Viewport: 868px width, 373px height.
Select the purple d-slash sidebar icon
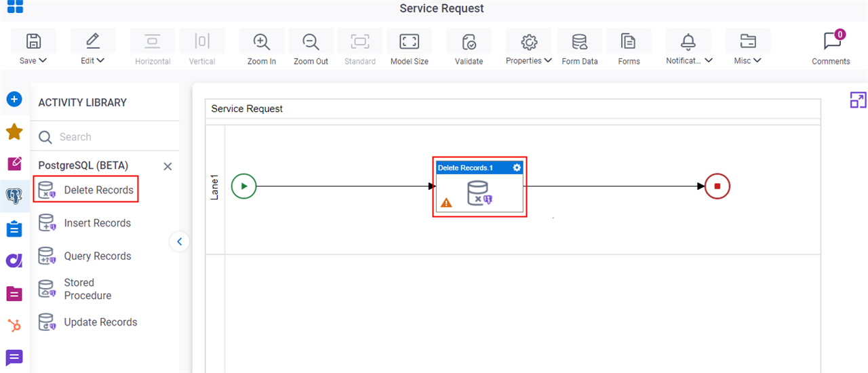[x=14, y=260]
